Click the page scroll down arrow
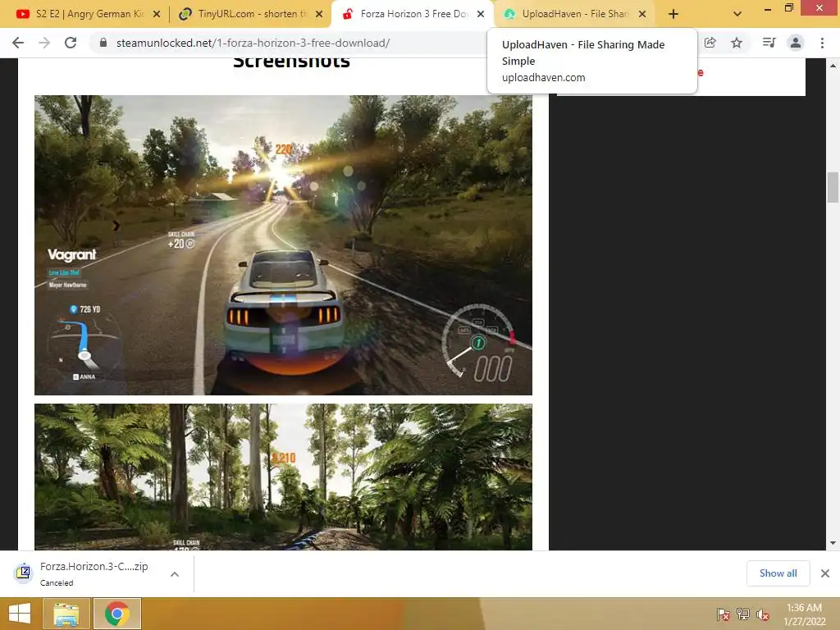 coord(833,543)
